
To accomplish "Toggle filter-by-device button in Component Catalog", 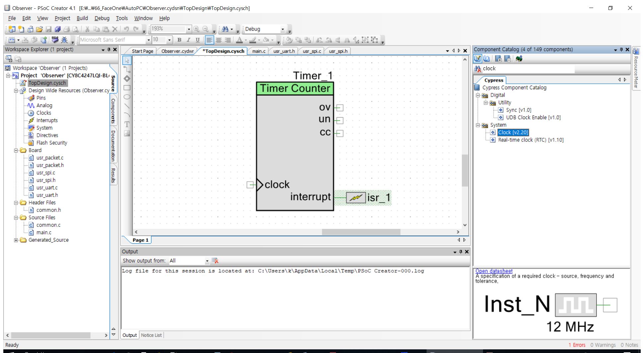I will [x=477, y=59].
